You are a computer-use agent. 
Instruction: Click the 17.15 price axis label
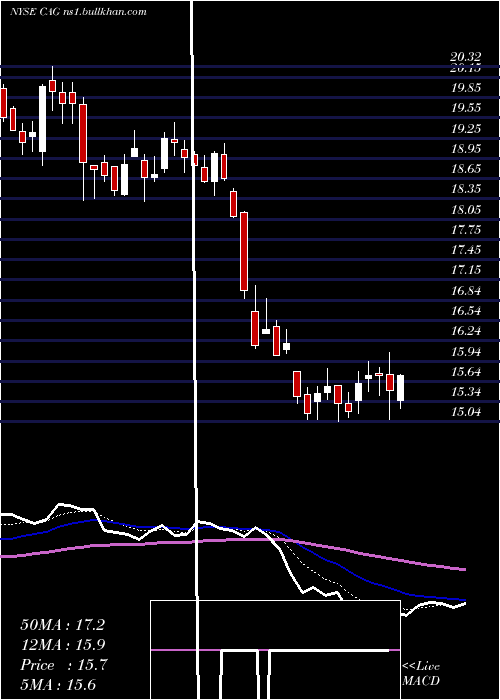coord(466,269)
